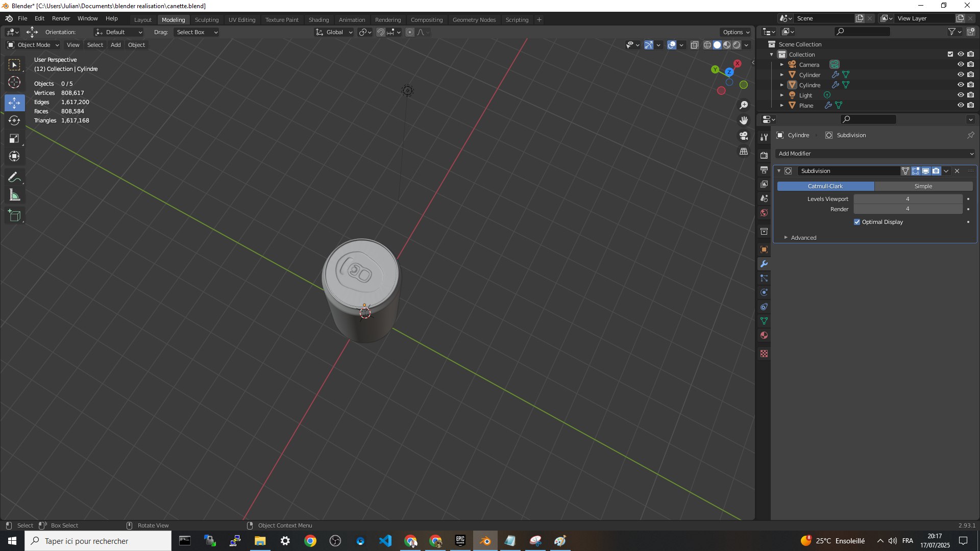Viewport: 980px width, 551px height.
Task: Adjust Levels Viewport value field
Action: [x=908, y=199]
